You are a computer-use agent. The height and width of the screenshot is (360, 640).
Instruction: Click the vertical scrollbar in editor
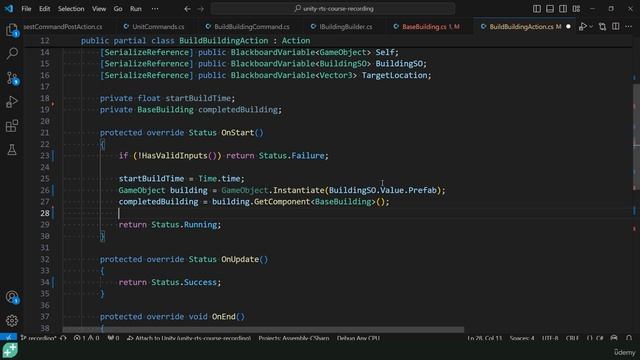coord(636,137)
